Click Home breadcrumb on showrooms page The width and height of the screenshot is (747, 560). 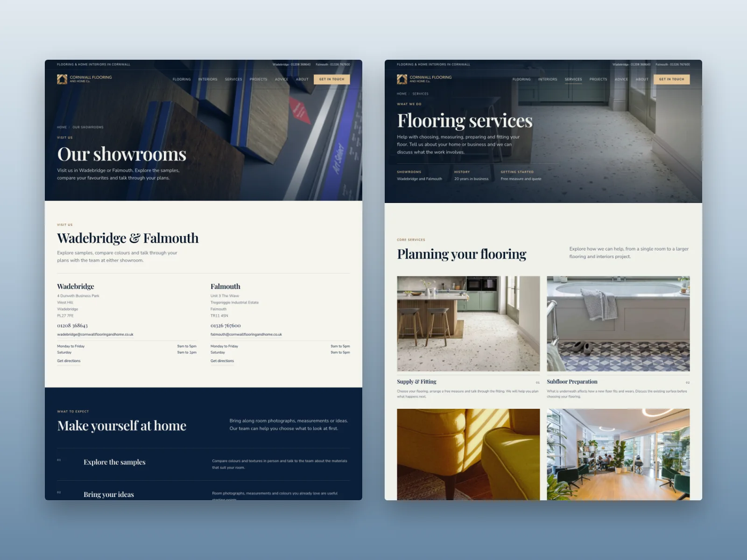pos(62,127)
